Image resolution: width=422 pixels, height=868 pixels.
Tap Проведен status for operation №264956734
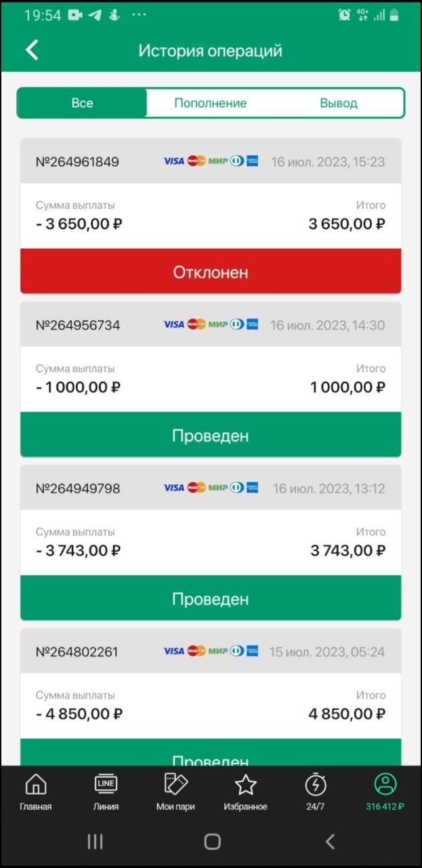(x=211, y=435)
